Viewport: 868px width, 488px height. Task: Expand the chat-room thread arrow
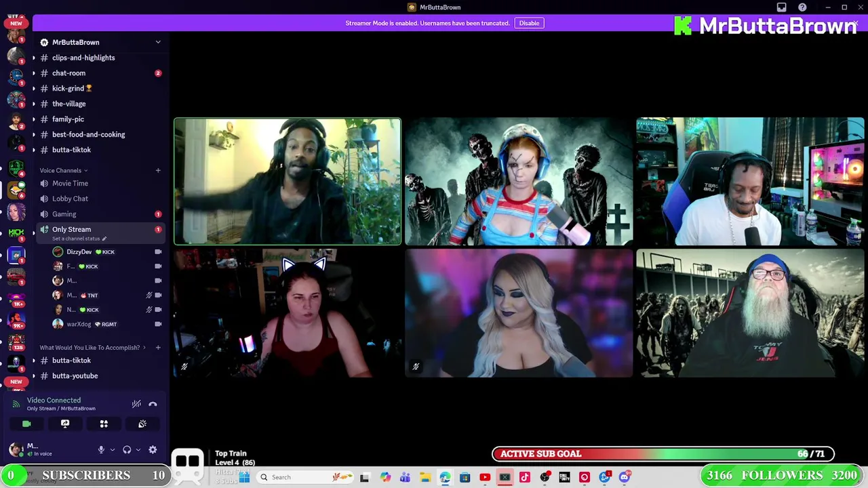click(34, 73)
